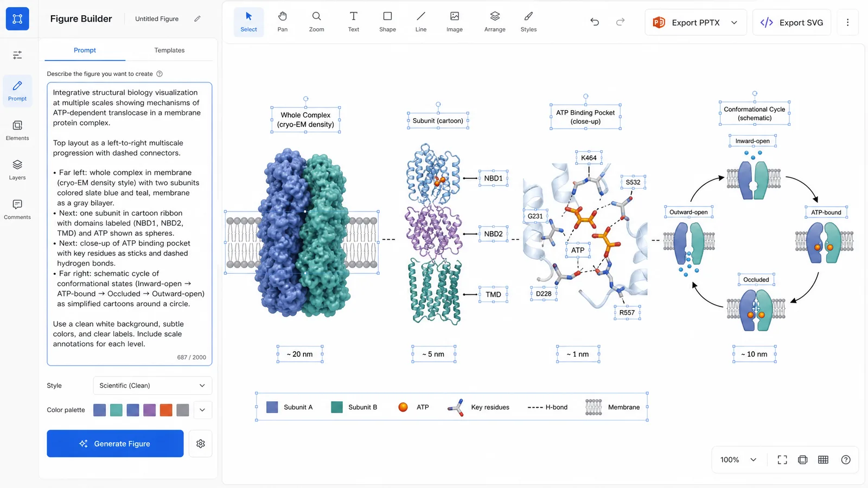Choose the Select tool

(248, 22)
